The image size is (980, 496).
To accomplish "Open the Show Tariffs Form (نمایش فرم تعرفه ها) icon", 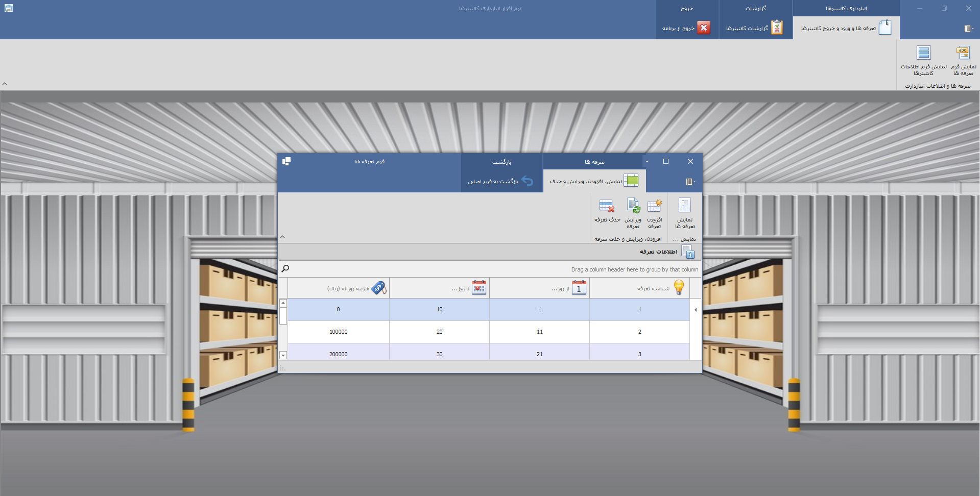I will coord(963,53).
